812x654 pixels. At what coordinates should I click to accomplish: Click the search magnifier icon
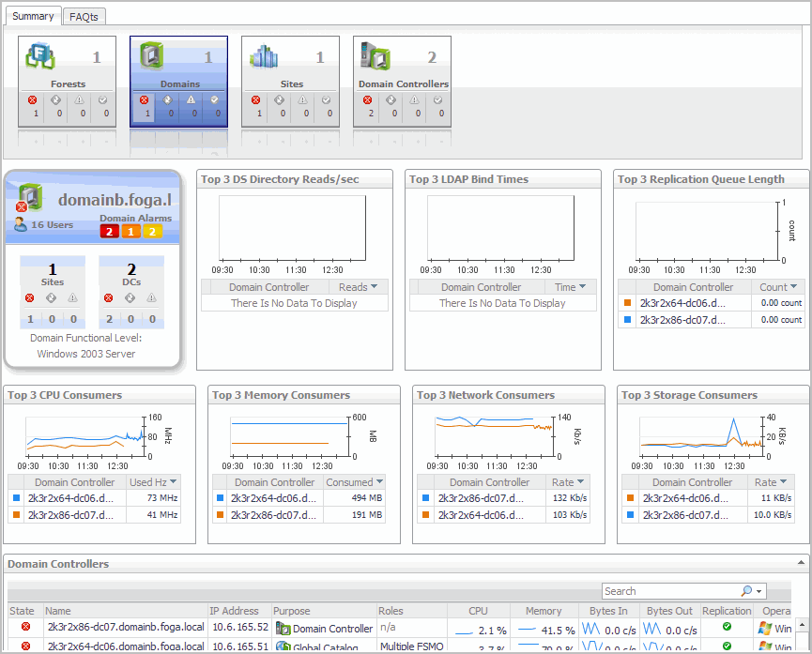pos(746,591)
